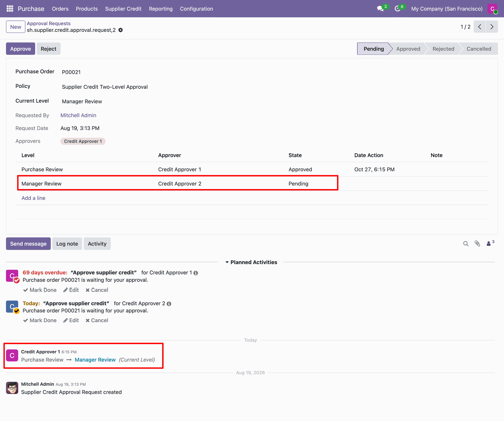Edit the Credit Approver 2 activity
The height and width of the screenshot is (421, 504).
(x=71, y=321)
